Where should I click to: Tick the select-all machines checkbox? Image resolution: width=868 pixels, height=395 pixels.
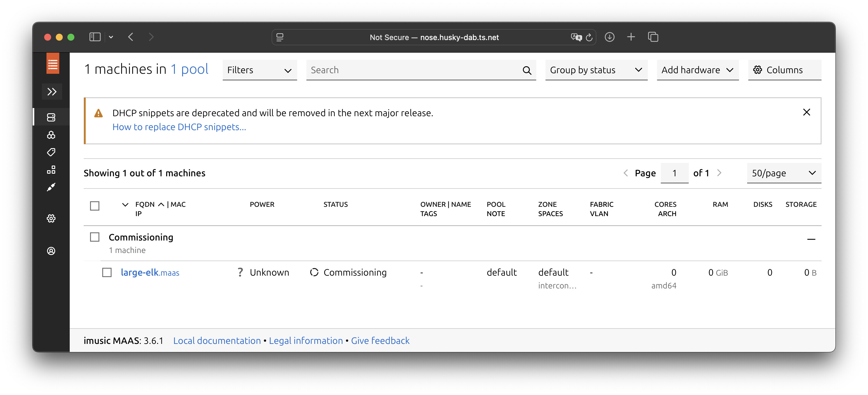(95, 206)
